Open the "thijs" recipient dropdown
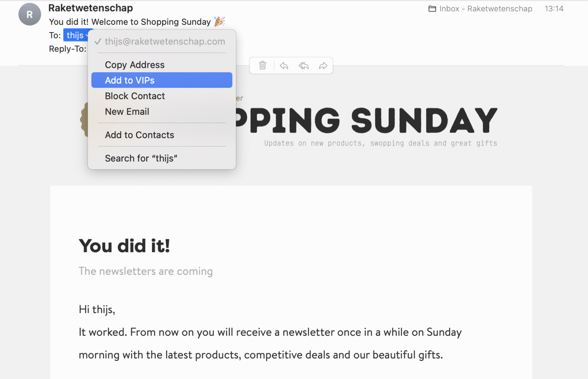This screenshot has height=379, width=588. (78, 35)
